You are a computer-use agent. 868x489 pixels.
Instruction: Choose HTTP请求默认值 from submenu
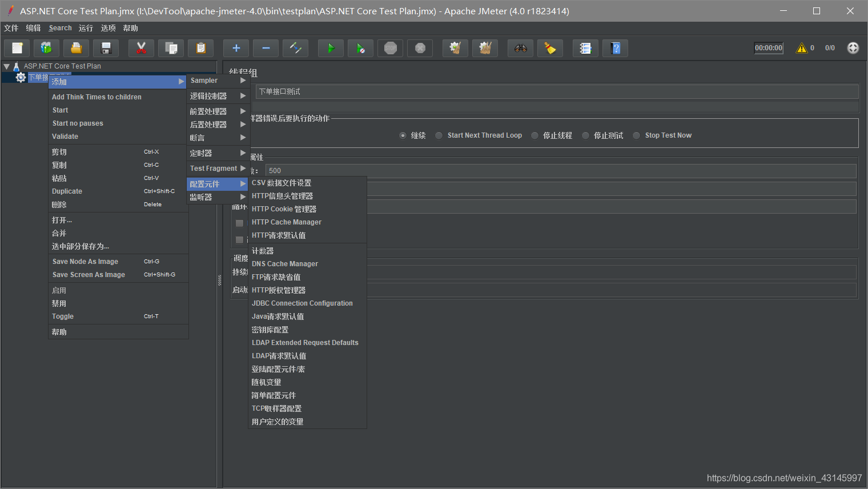pos(308,235)
